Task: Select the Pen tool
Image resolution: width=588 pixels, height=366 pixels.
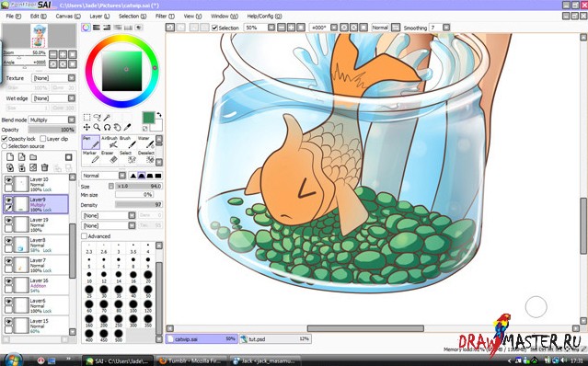Action: pyautogui.click(x=91, y=143)
